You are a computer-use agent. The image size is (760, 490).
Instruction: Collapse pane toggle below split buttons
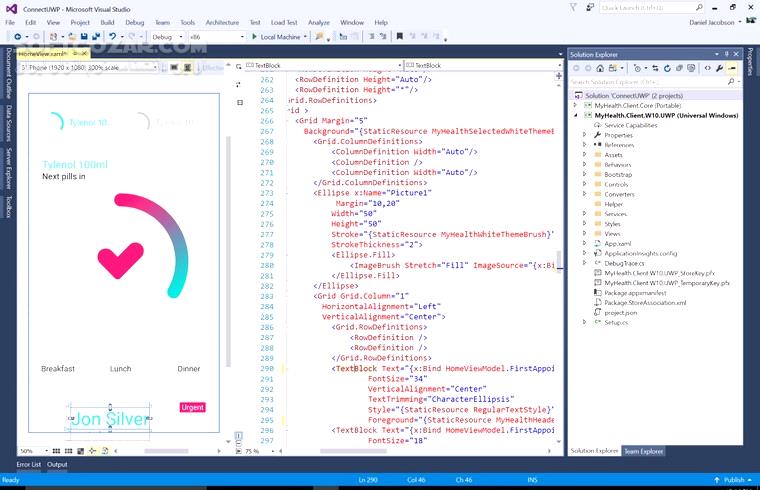(238, 451)
